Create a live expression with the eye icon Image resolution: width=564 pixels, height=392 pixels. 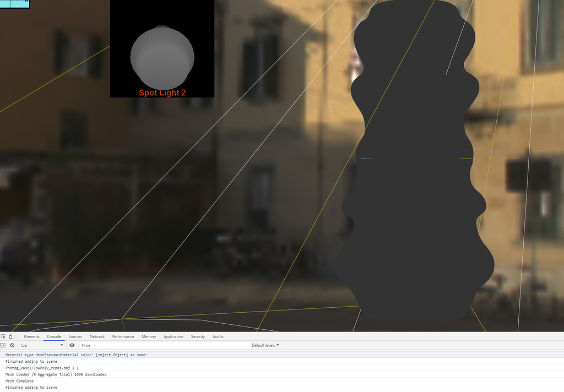72,345
